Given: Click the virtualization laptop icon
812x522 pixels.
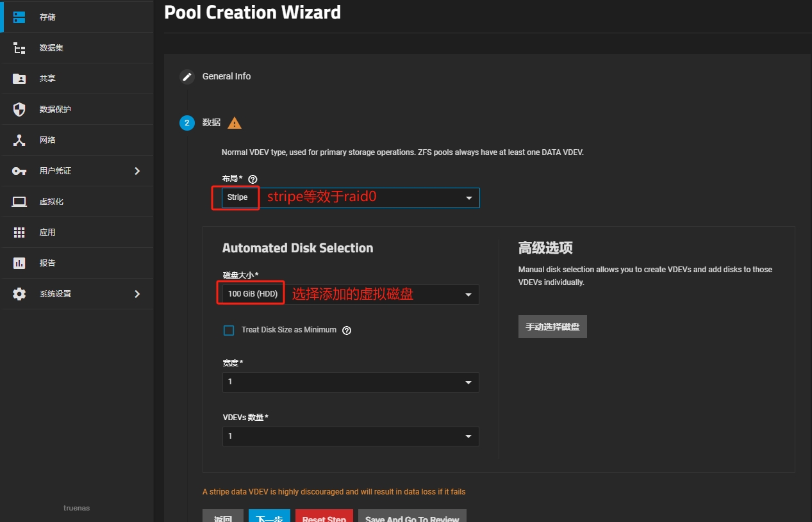Looking at the screenshot, I should [19, 202].
